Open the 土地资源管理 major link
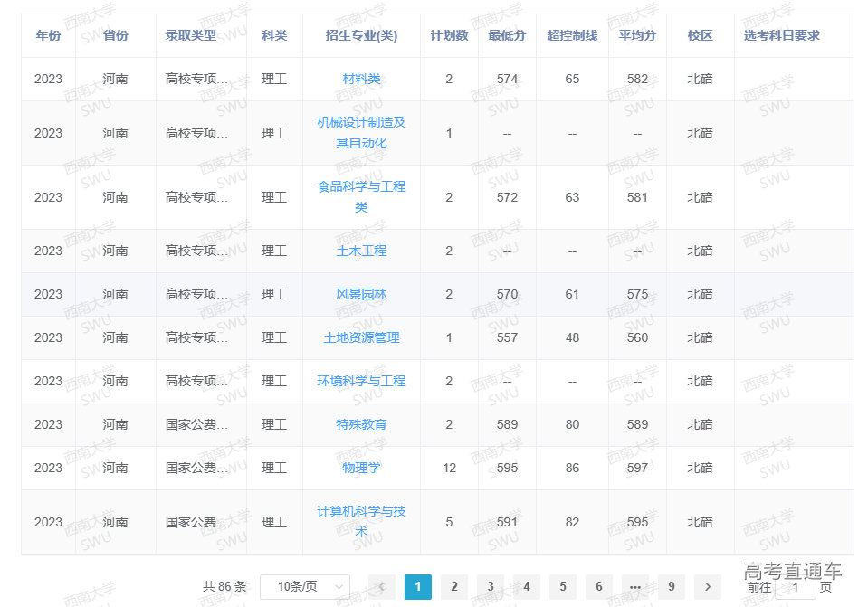 (x=361, y=337)
